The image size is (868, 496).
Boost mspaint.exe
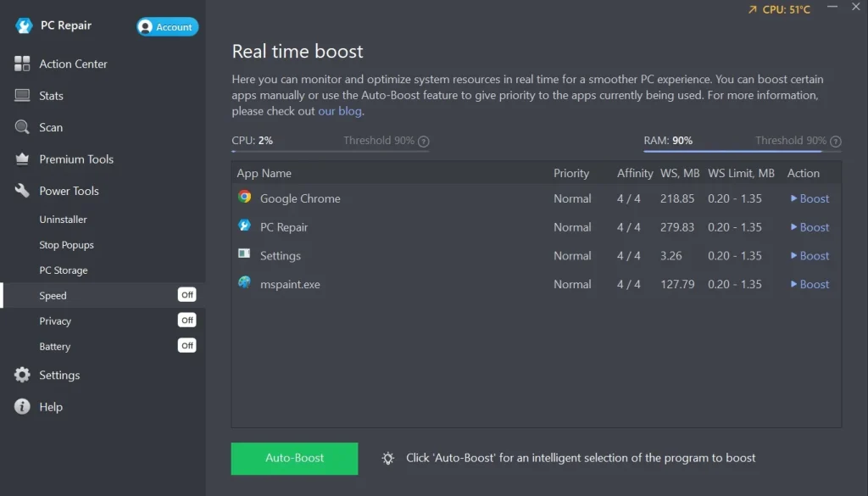(x=810, y=284)
